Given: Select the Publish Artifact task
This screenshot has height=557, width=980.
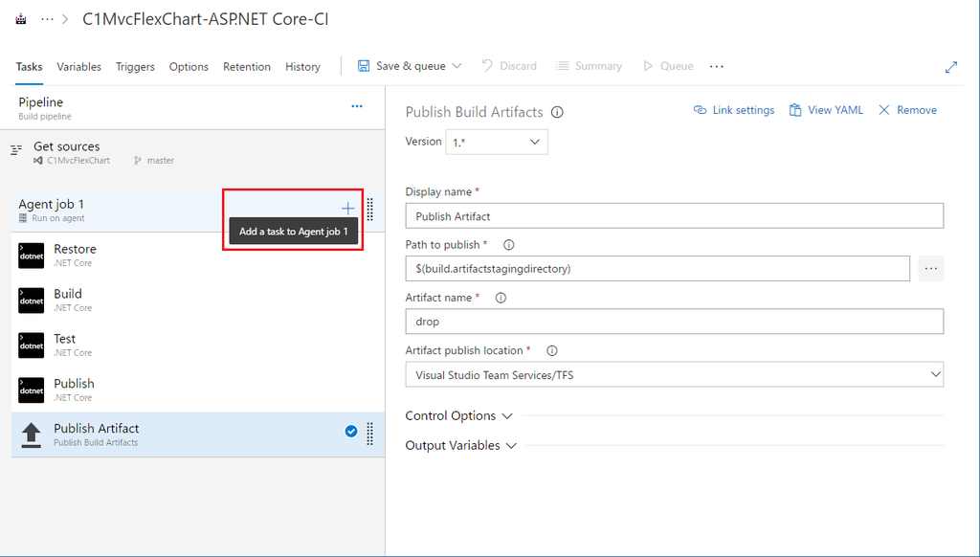Looking at the screenshot, I should [197, 434].
